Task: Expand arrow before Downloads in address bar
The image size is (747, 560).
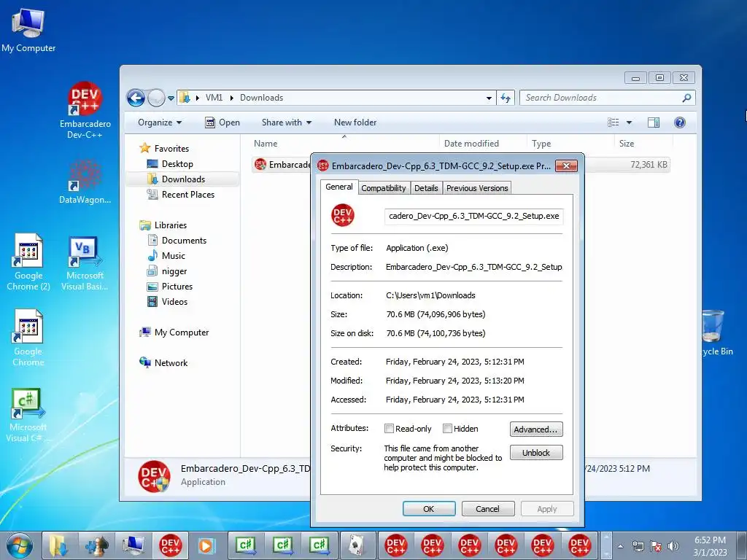Action: point(232,98)
